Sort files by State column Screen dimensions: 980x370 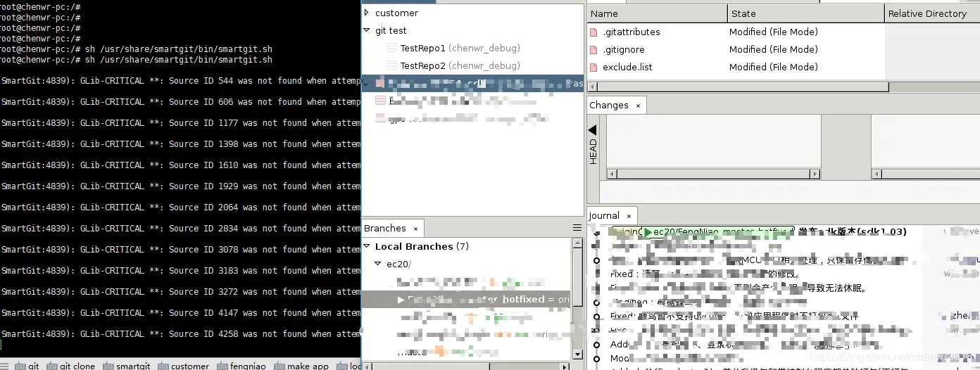805,13
